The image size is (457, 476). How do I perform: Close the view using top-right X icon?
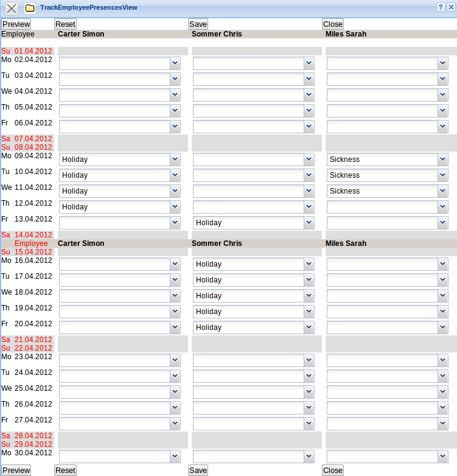[450, 7]
